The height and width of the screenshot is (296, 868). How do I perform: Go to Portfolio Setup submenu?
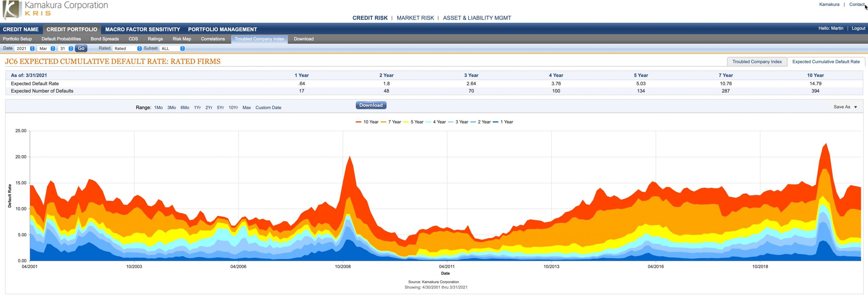[17, 39]
